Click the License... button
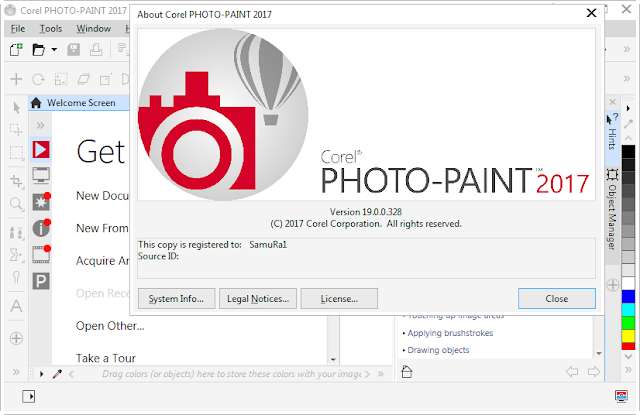 click(339, 299)
